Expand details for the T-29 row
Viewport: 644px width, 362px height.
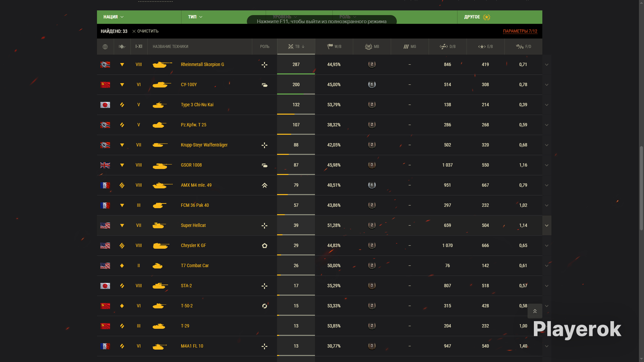coord(547,326)
